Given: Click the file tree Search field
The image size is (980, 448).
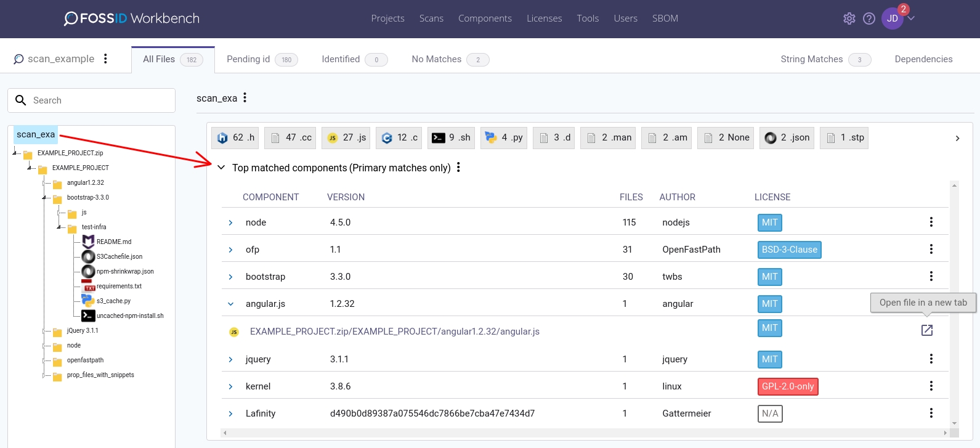Looking at the screenshot, I should [x=91, y=100].
